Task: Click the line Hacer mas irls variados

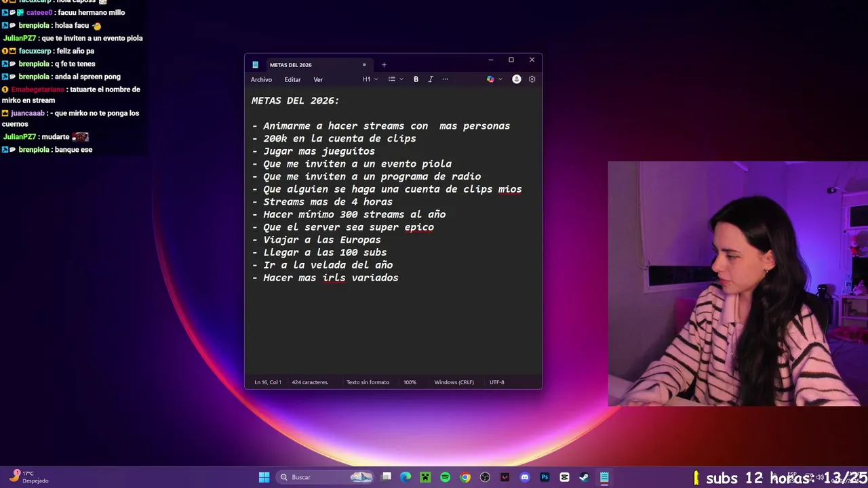Action: point(325,278)
